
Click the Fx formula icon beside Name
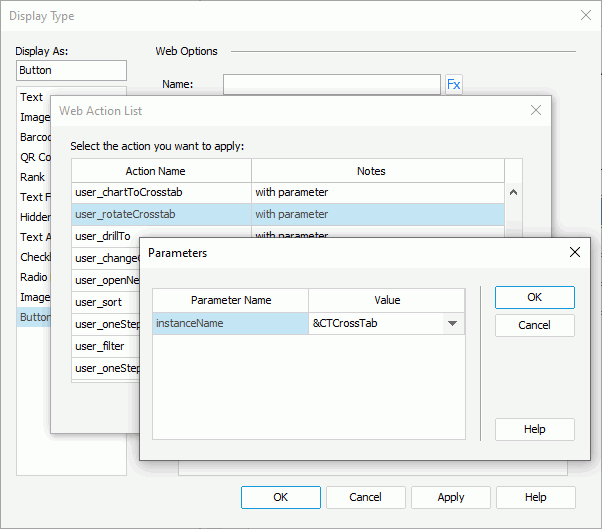click(454, 85)
